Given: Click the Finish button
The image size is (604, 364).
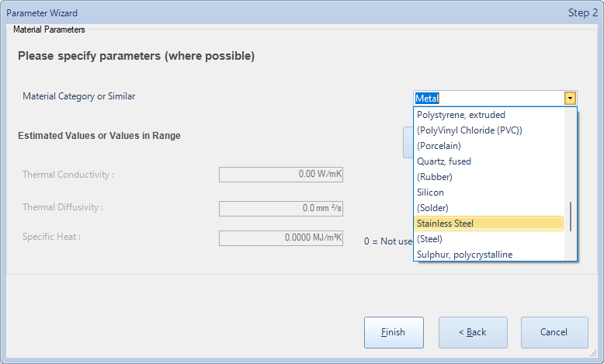Looking at the screenshot, I should [x=394, y=332].
